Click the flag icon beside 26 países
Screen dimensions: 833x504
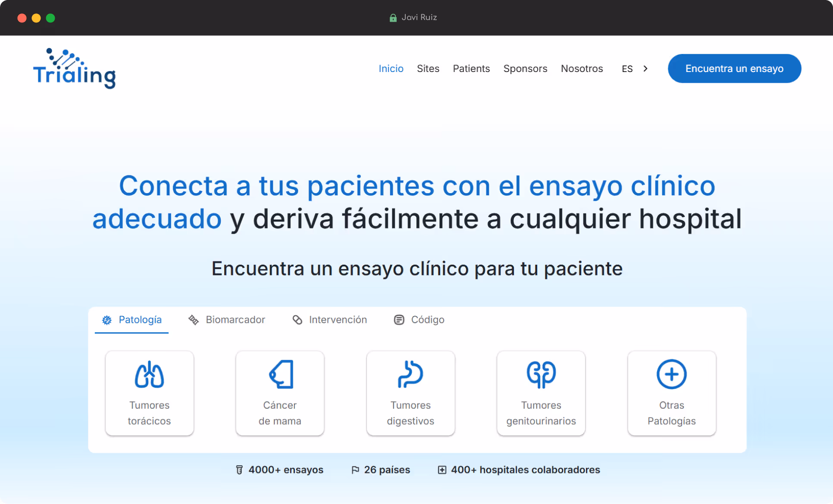(355, 470)
